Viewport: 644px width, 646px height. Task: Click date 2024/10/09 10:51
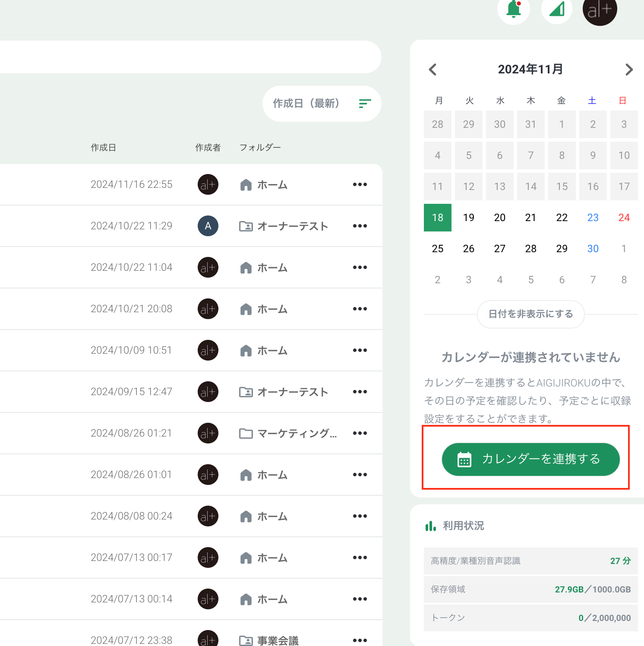click(x=131, y=350)
